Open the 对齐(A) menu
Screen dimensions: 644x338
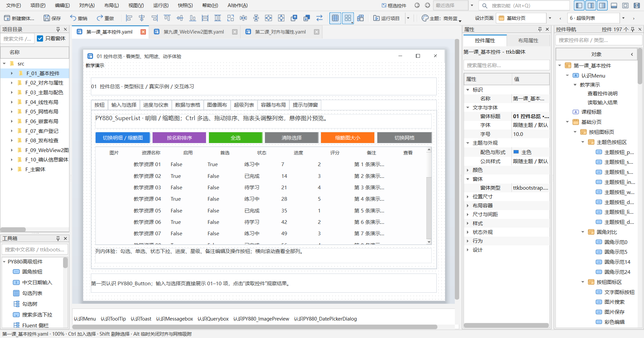87,5
